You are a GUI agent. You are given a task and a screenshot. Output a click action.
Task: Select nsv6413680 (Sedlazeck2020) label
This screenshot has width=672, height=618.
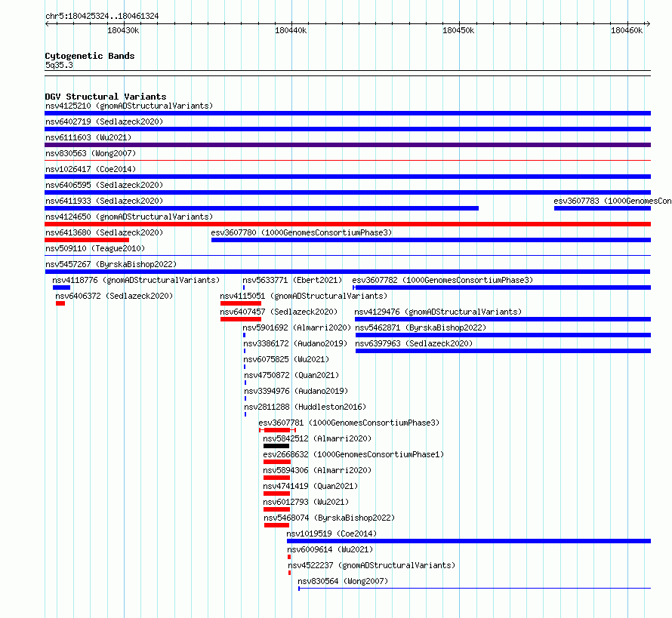click(104, 232)
